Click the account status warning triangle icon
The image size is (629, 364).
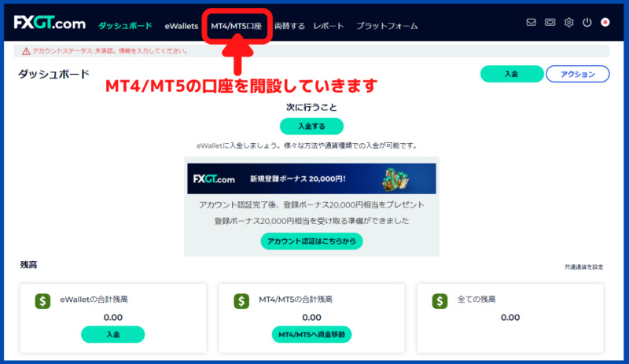coord(26,51)
